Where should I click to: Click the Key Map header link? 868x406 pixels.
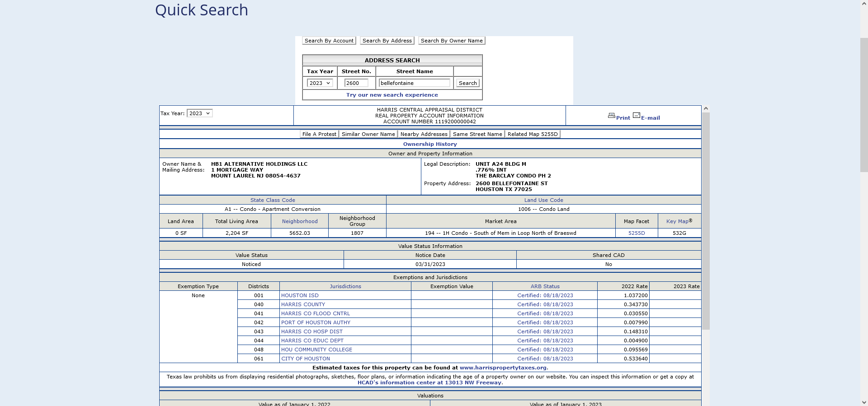(x=679, y=221)
